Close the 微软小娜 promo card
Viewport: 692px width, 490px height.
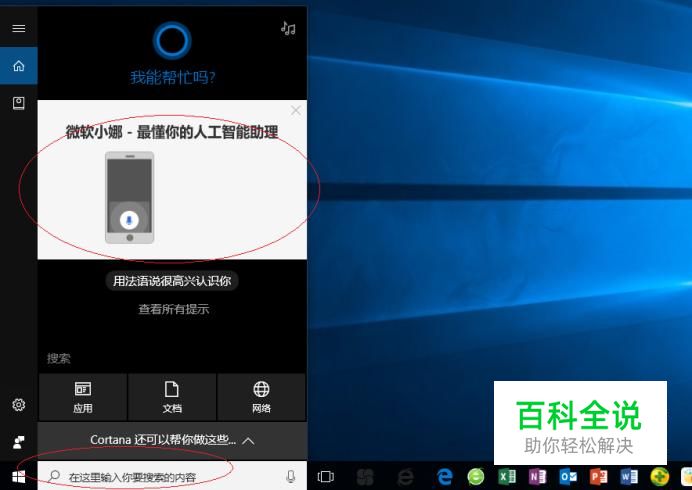click(x=296, y=110)
